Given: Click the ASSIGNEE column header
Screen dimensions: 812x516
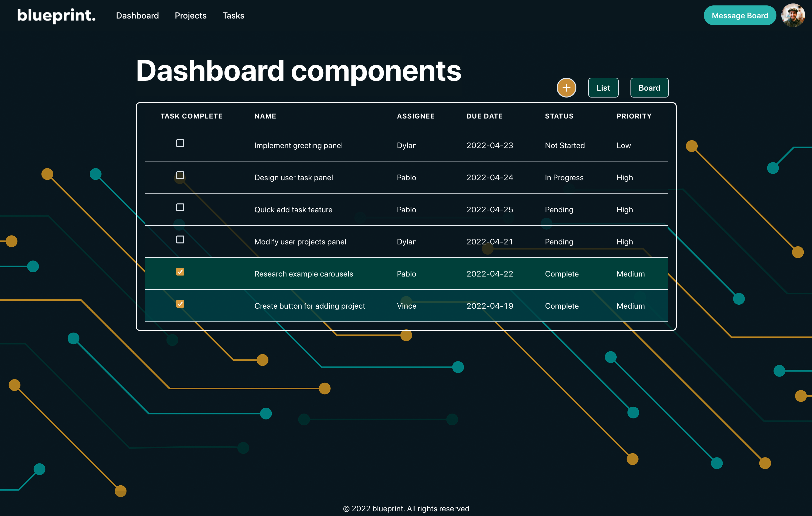Looking at the screenshot, I should click(415, 116).
